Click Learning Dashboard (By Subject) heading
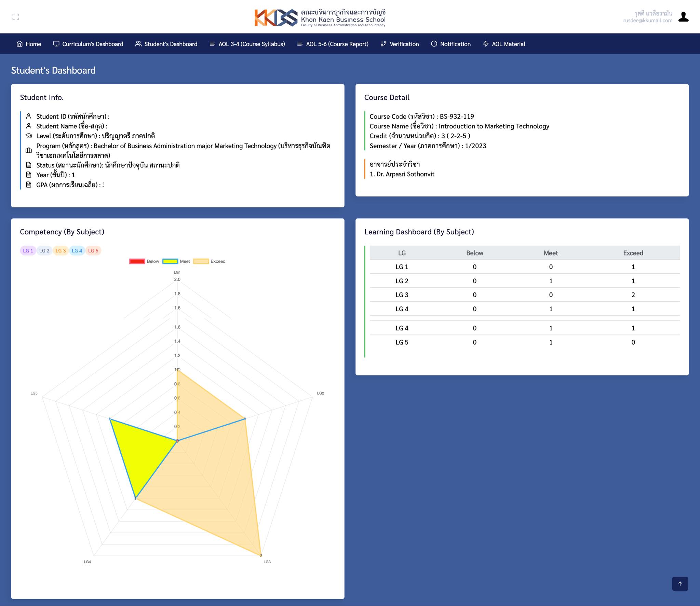The width and height of the screenshot is (700, 606). pos(419,232)
